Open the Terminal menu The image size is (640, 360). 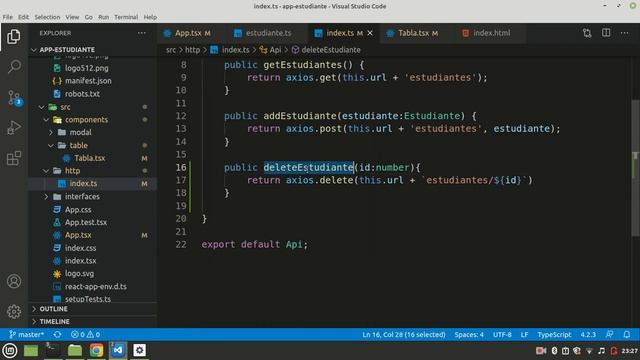pyautogui.click(x=126, y=17)
